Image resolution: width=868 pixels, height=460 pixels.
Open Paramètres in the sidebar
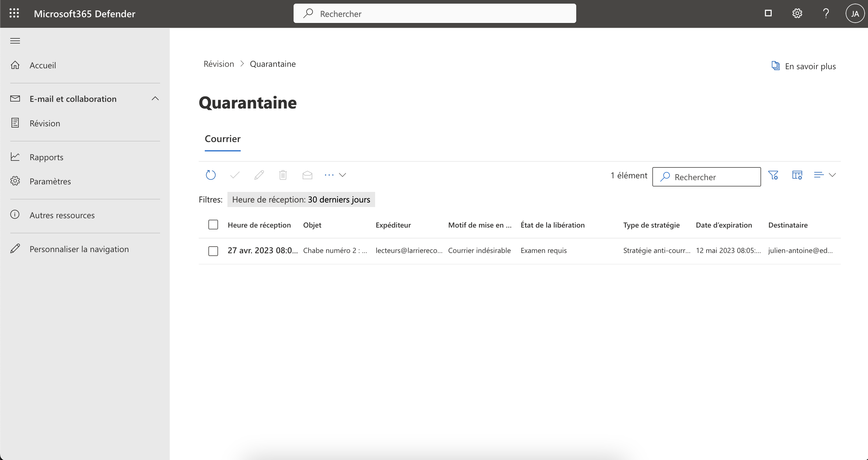(50, 181)
